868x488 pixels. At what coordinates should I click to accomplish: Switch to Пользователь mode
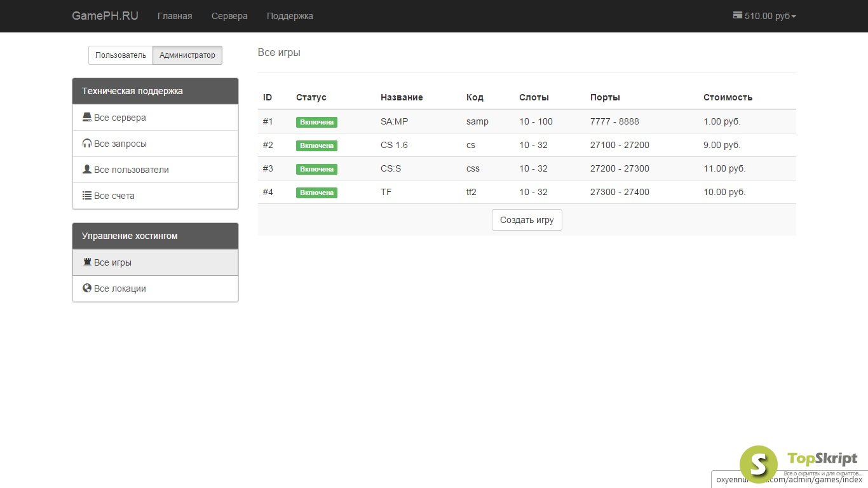point(121,55)
